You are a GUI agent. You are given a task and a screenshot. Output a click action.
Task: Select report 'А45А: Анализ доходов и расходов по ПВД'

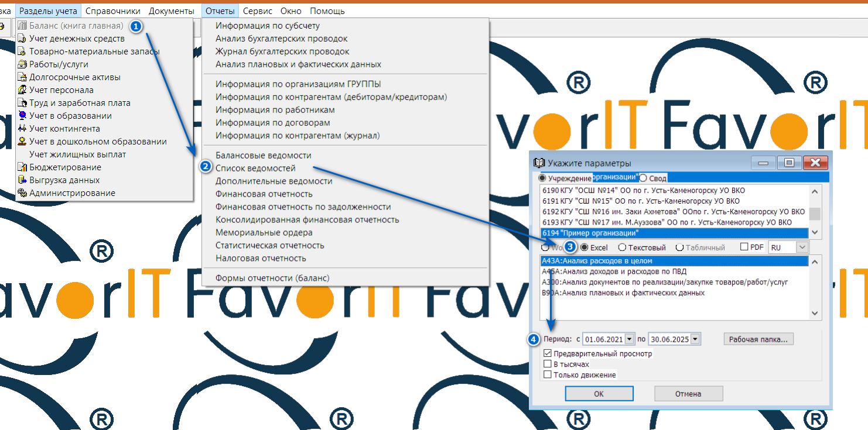tap(614, 271)
